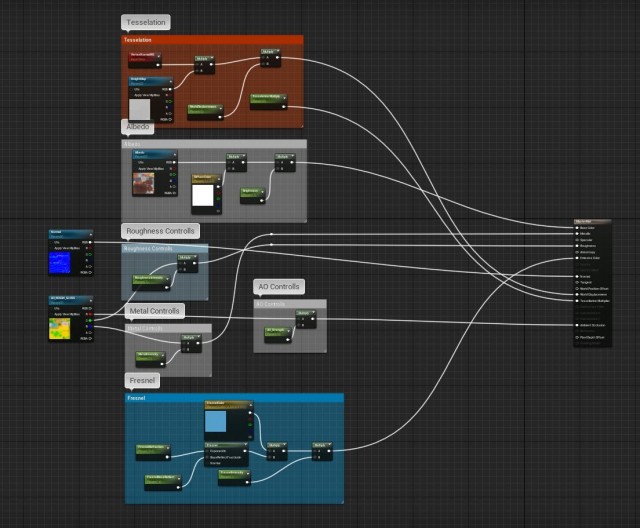This screenshot has width=640, height=528.
Task: Click the AO Controlls comment bubble label
Action: coord(277,287)
